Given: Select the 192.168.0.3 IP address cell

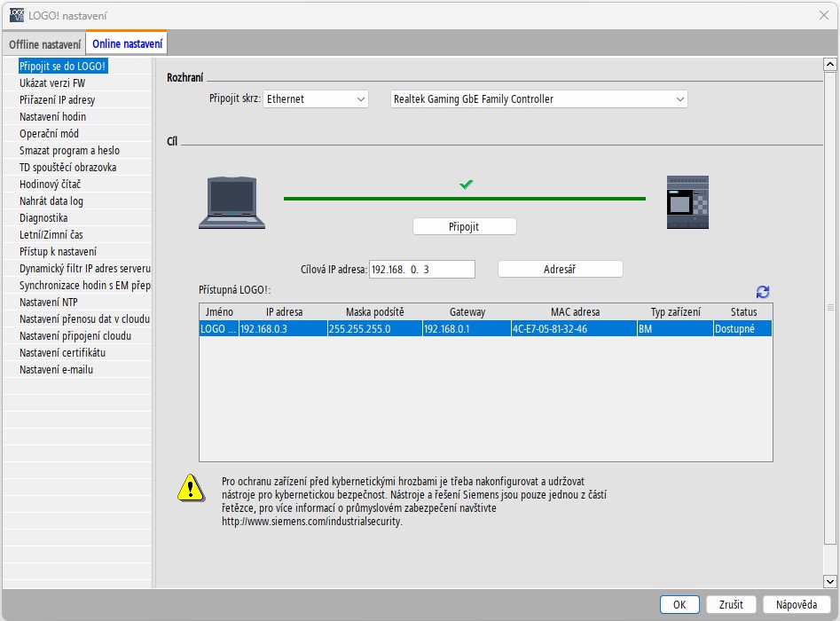Looking at the screenshot, I should (284, 328).
